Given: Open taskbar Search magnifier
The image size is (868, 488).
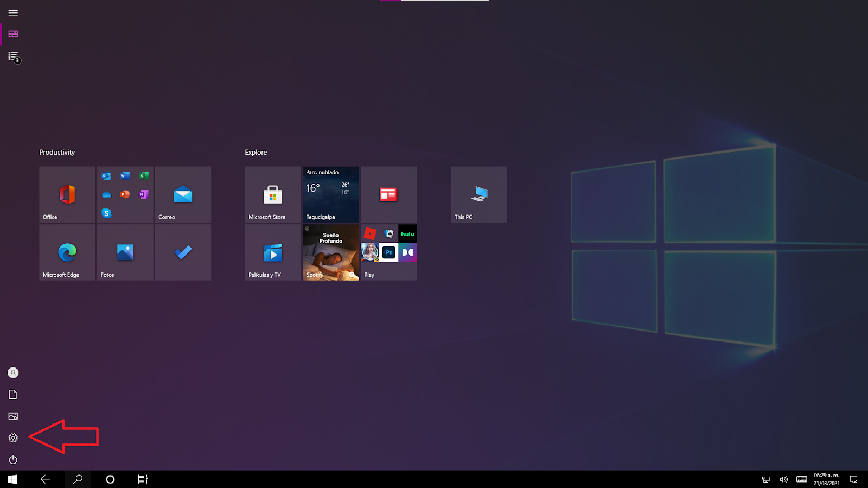Looking at the screenshot, I should (78, 479).
